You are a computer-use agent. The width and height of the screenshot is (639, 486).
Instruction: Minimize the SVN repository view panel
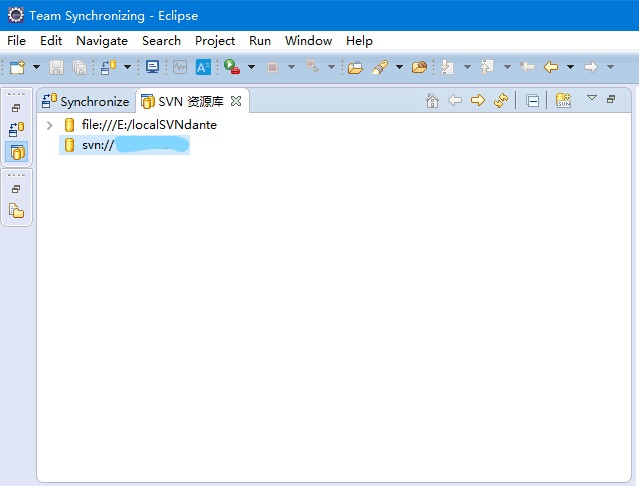611,99
